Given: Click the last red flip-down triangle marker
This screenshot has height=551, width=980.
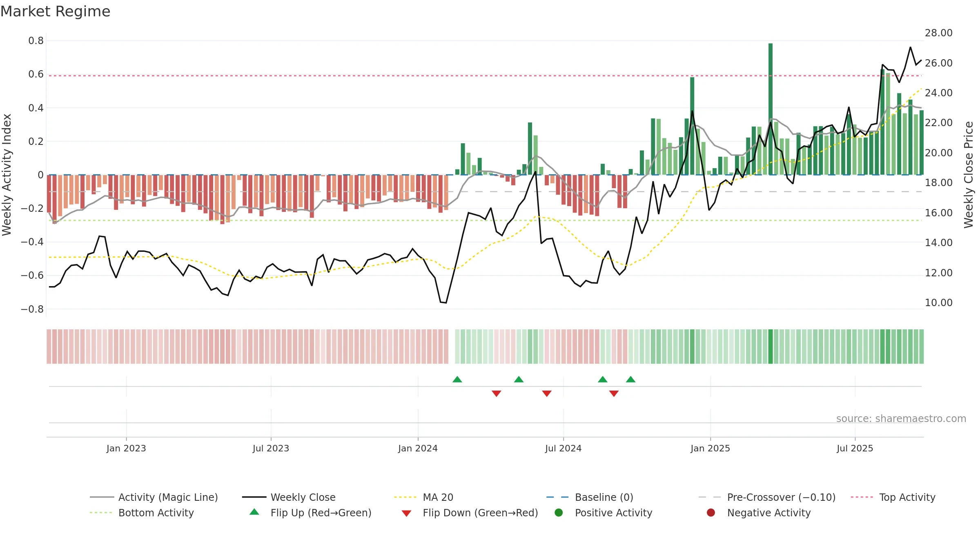Looking at the screenshot, I should pyautogui.click(x=614, y=393).
